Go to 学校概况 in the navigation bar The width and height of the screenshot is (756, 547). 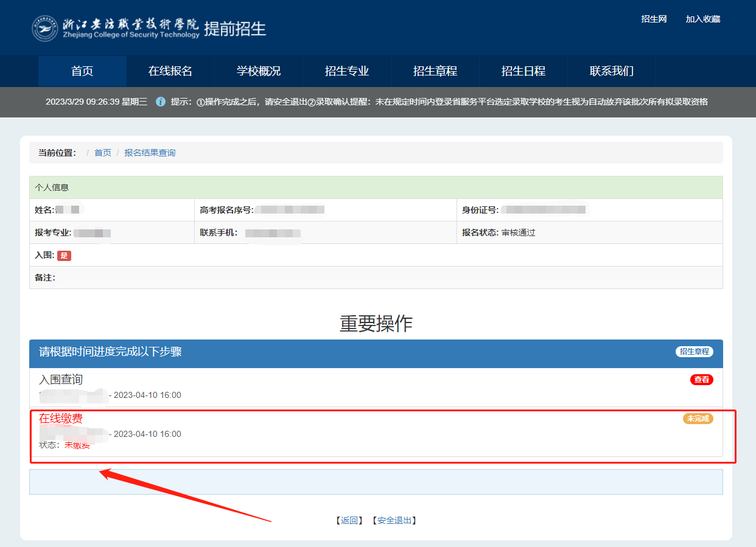tap(259, 71)
